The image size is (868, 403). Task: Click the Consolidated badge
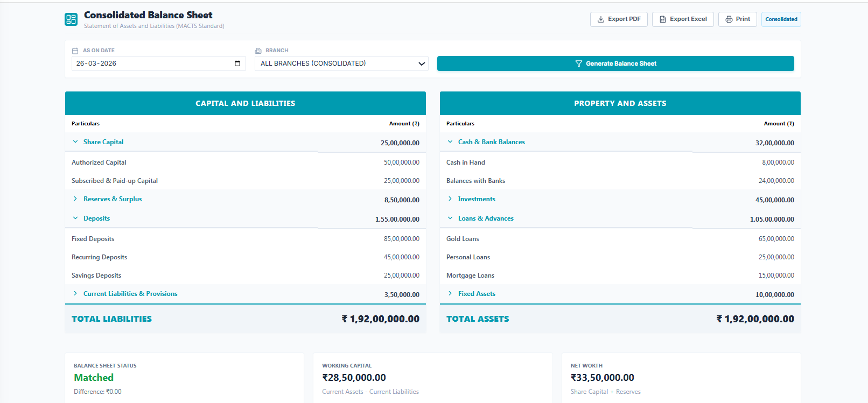[781, 19]
